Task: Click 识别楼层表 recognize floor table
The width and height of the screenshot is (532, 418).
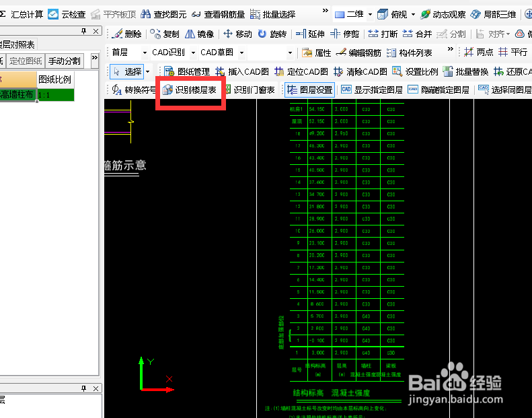Action: click(189, 90)
